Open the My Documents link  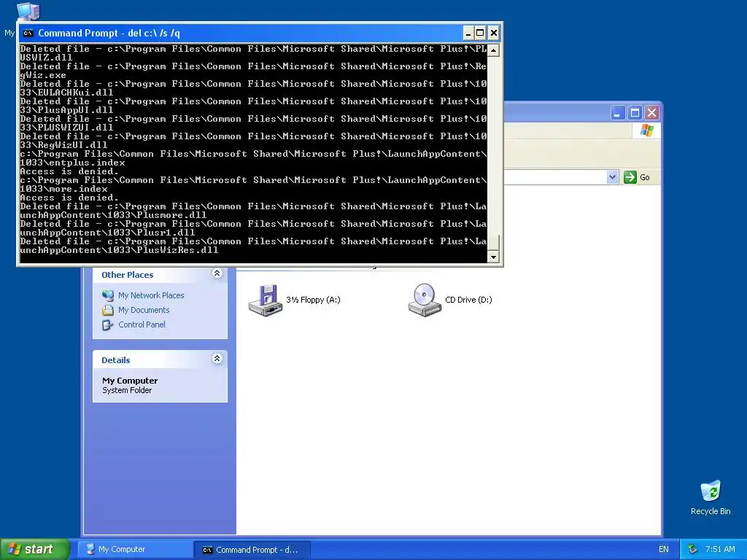tap(144, 310)
